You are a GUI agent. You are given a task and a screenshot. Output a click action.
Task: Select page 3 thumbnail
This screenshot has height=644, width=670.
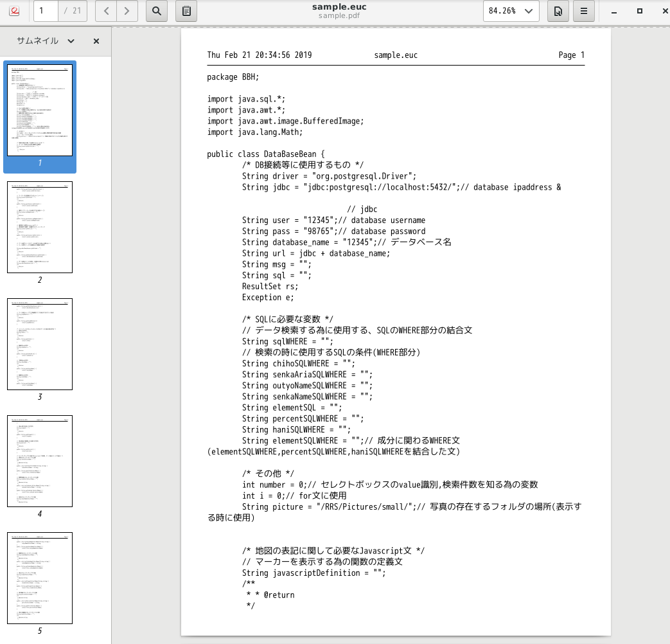[x=40, y=344]
